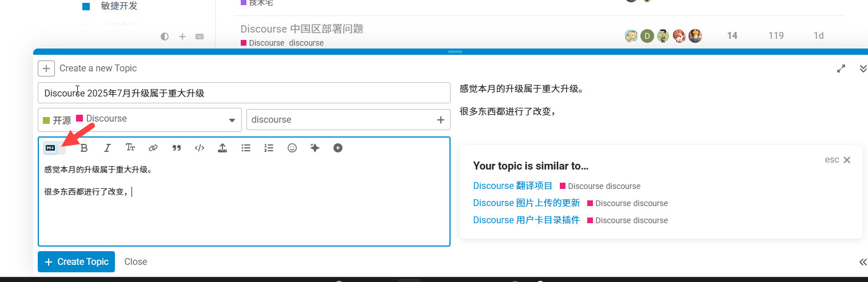Click the green letter D poster avatar

pyautogui.click(x=647, y=36)
